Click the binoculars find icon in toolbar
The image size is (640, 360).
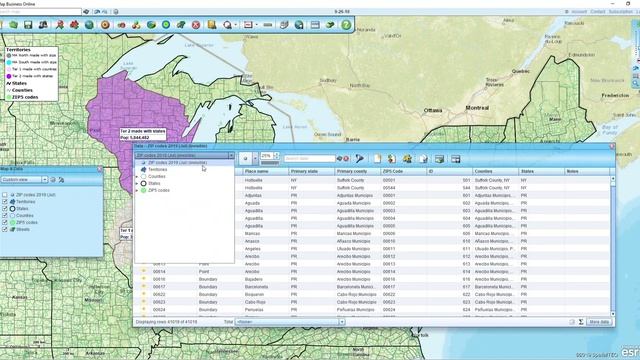(x=43, y=25)
